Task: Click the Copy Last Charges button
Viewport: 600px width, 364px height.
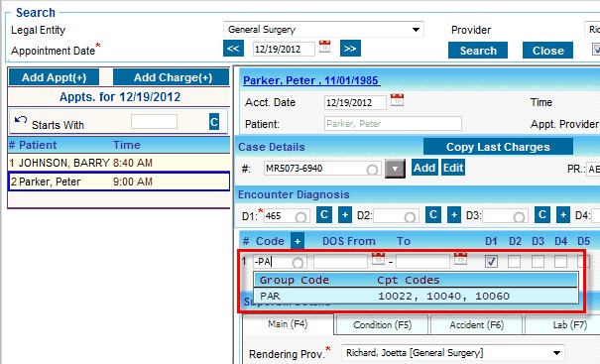Action: pos(498,147)
